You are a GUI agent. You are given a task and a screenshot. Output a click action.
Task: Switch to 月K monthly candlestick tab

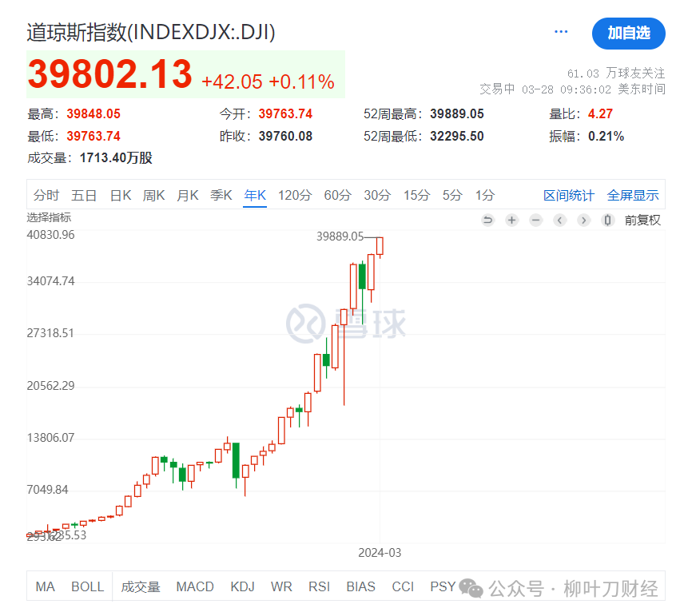[x=187, y=196]
